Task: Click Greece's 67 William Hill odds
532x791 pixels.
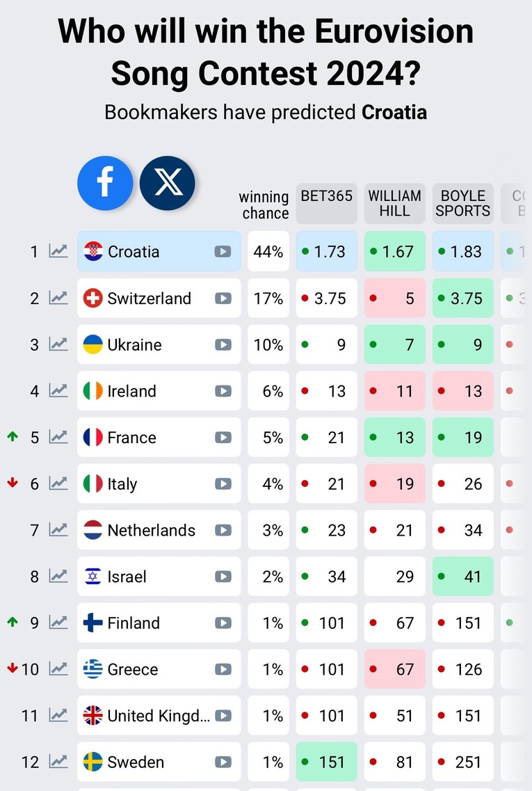Action: 395,669
